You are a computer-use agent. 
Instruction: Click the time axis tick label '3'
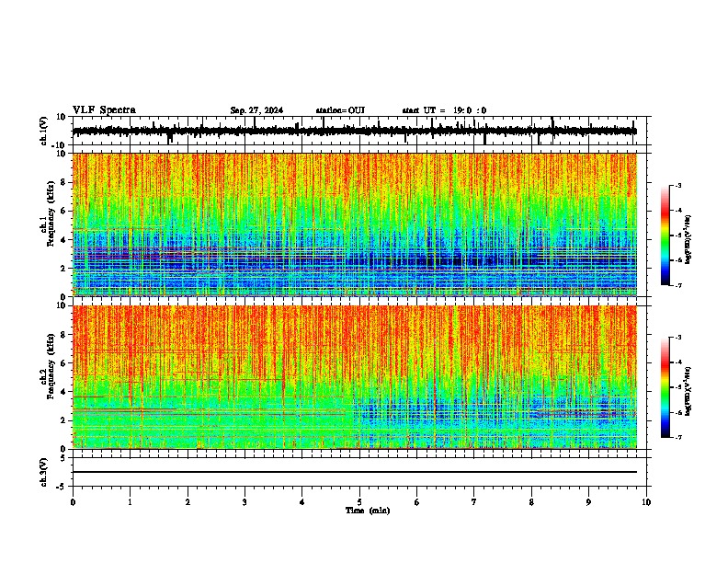tap(245, 502)
